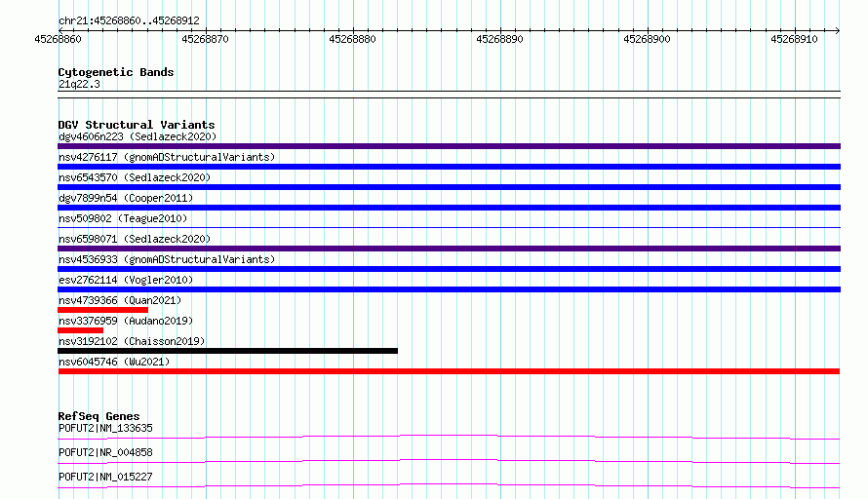The height and width of the screenshot is (499, 868).
Task: Click the nsv4536933 gnomAD variant label
Action: tap(167, 259)
